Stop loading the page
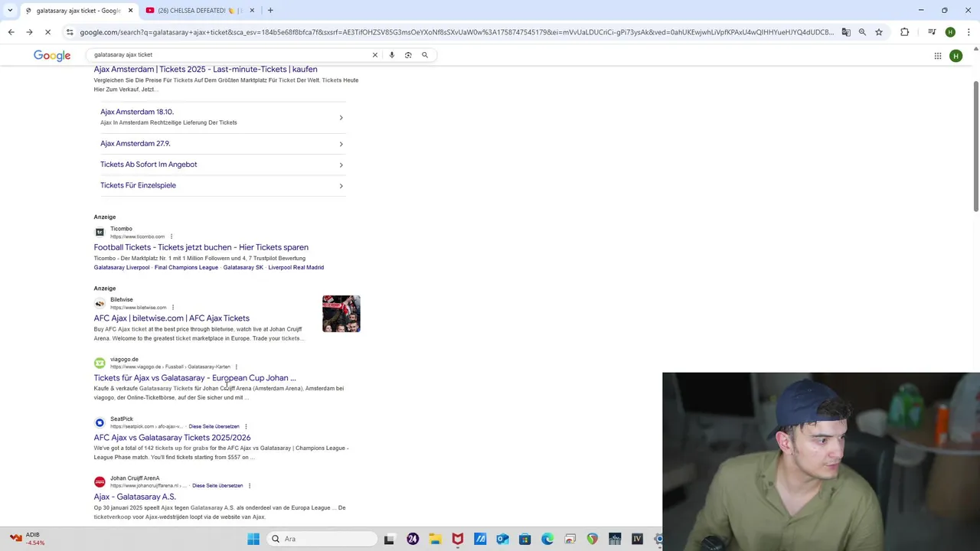This screenshot has height=551, width=980. (47, 32)
